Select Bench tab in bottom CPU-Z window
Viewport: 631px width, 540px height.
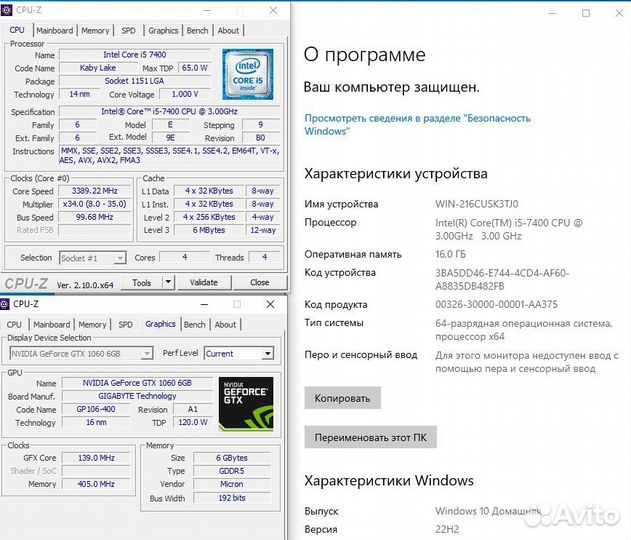pyautogui.click(x=194, y=324)
